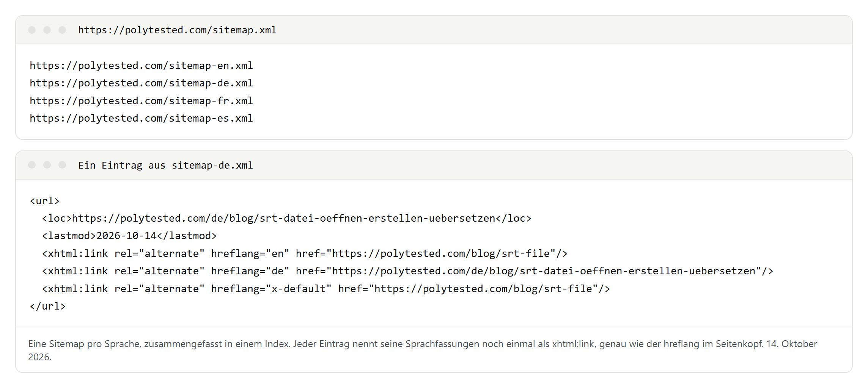Select the xhtml:link line with hreflang="en"
The image size is (868, 388).
305,253
